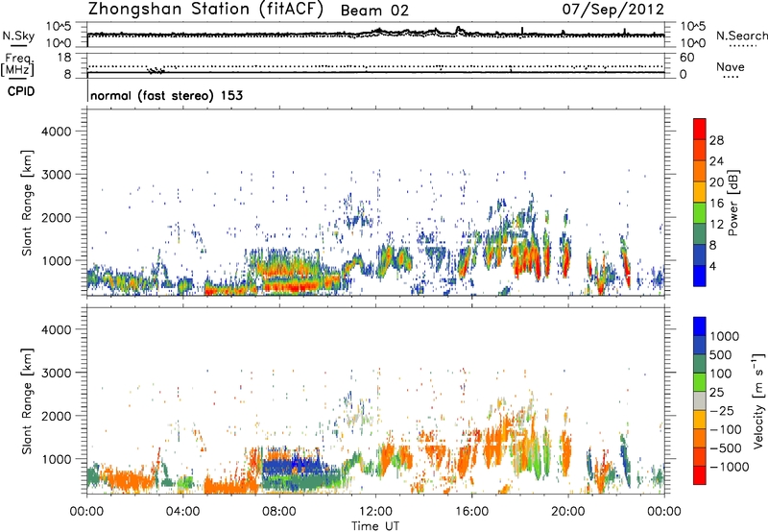Click the "-1000" value on velocity colorbar
This screenshot has width=768, height=532.
(729, 467)
